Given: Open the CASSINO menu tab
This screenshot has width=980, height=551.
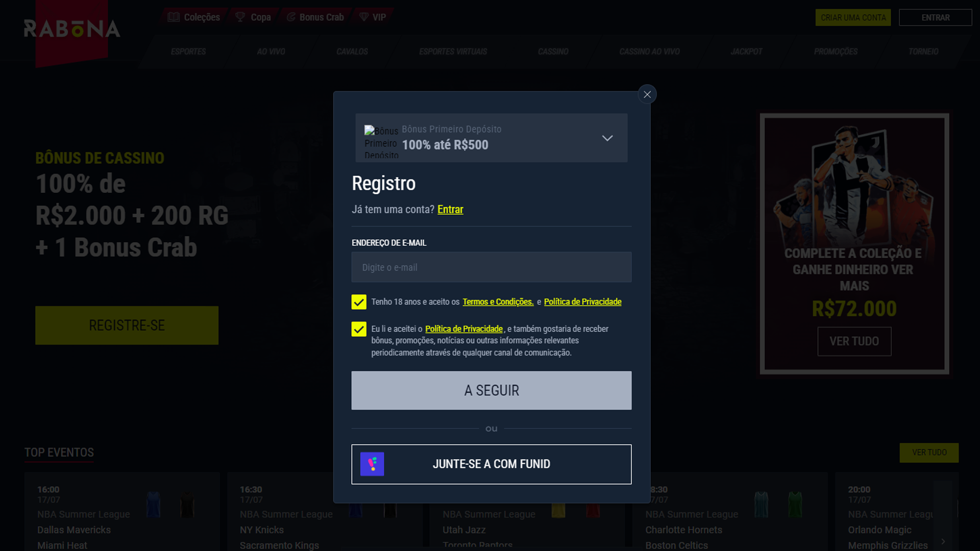Looking at the screenshot, I should pyautogui.click(x=553, y=52).
